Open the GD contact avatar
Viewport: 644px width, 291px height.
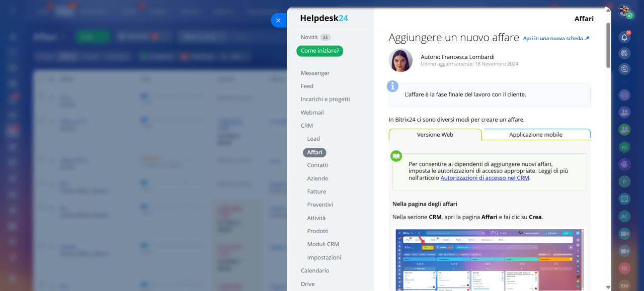624,95
